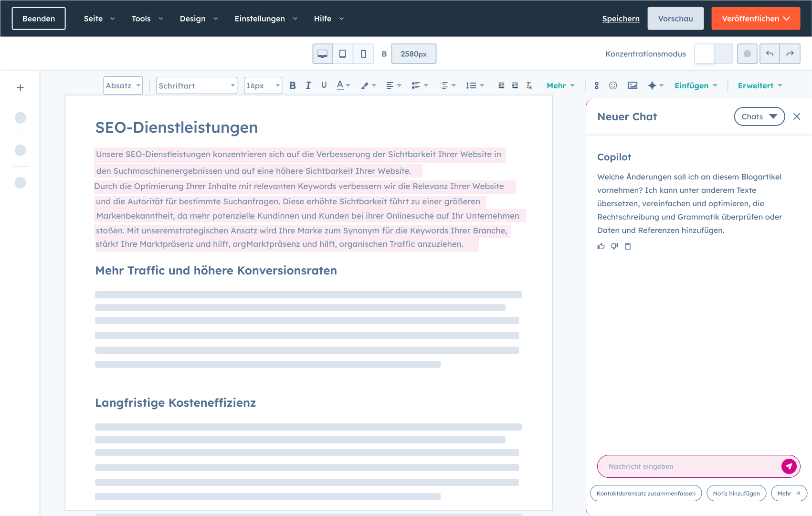Clear formatting of selected text
812x516 pixels.
(529, 85)
